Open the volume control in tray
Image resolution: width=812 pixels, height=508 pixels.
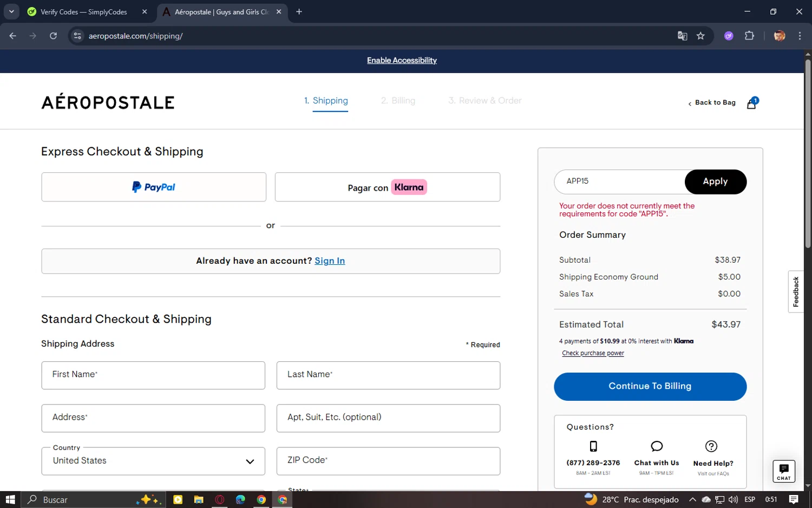click(x=733, y=499)
